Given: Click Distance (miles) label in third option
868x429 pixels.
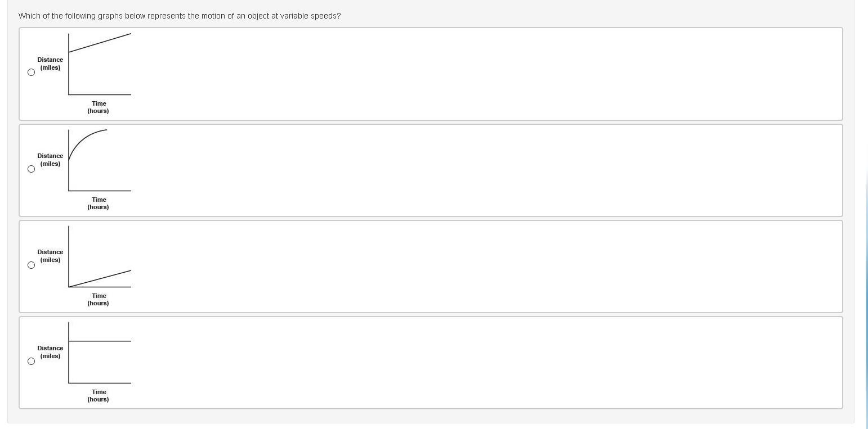Looking at the screenshot, I should 50,256.
